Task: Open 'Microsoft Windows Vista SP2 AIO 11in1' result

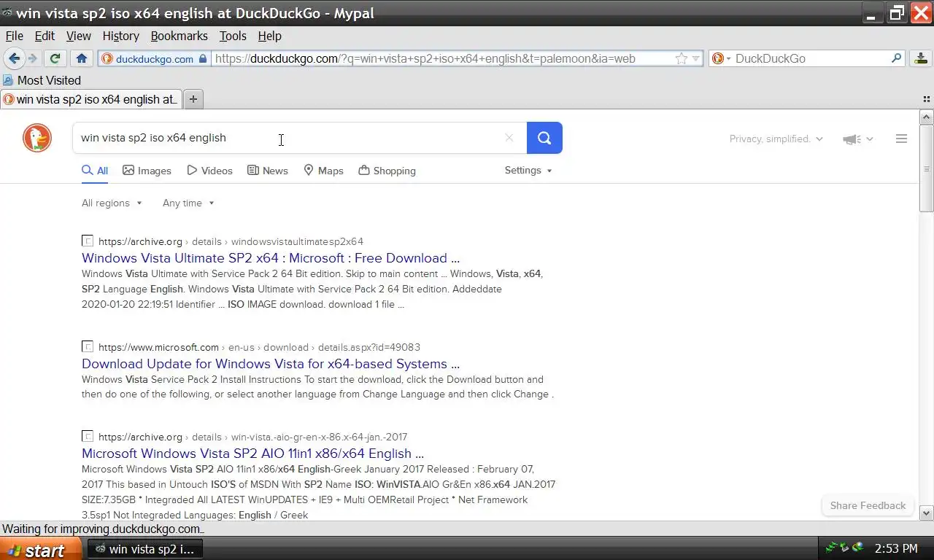Action: point(252,454)
